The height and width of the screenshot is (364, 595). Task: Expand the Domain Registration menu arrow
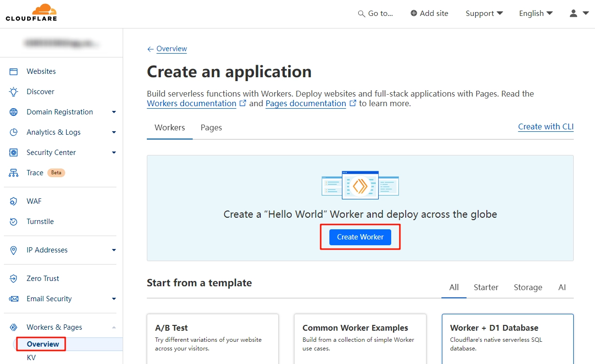tap(114, 112)
